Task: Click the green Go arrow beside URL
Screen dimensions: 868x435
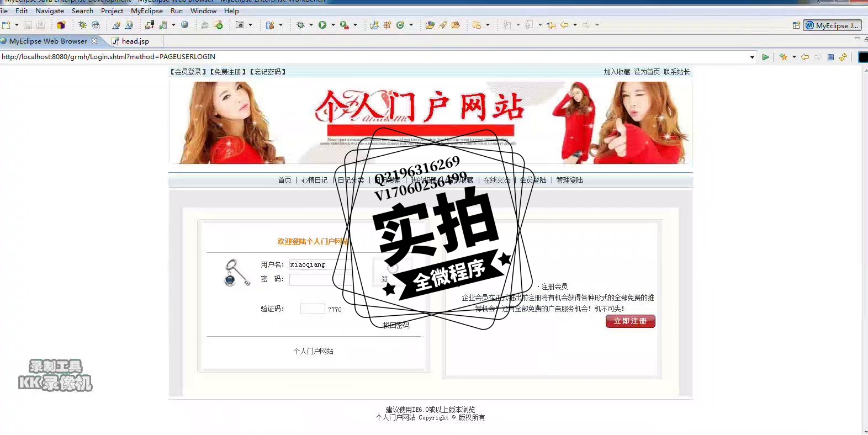Action: point(765,57)
